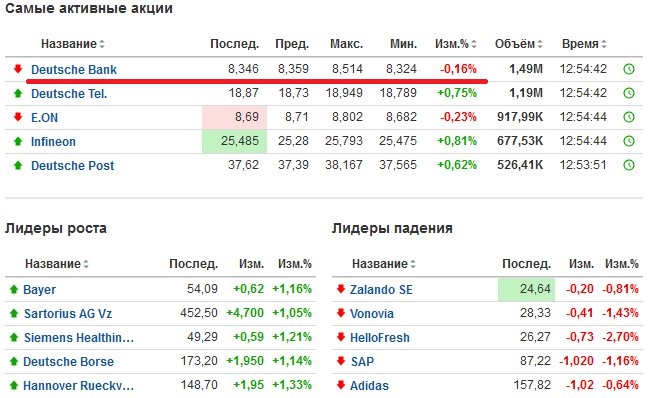Open the Bayer stock page
Viewport: 650px width, 398px height.
pyautogui.click(x=39, y=289)
